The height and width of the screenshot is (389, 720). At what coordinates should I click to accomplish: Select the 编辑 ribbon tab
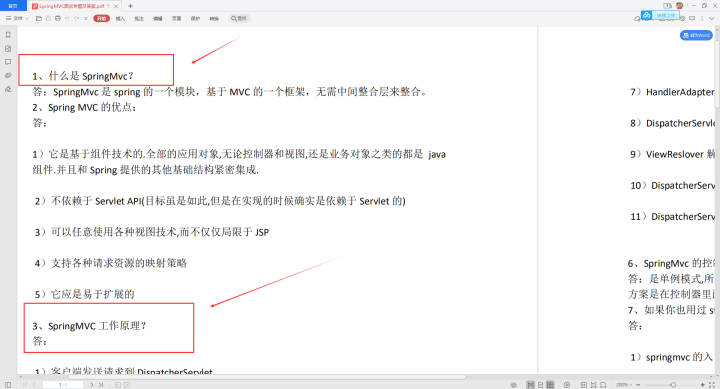(x=158, y=18)
